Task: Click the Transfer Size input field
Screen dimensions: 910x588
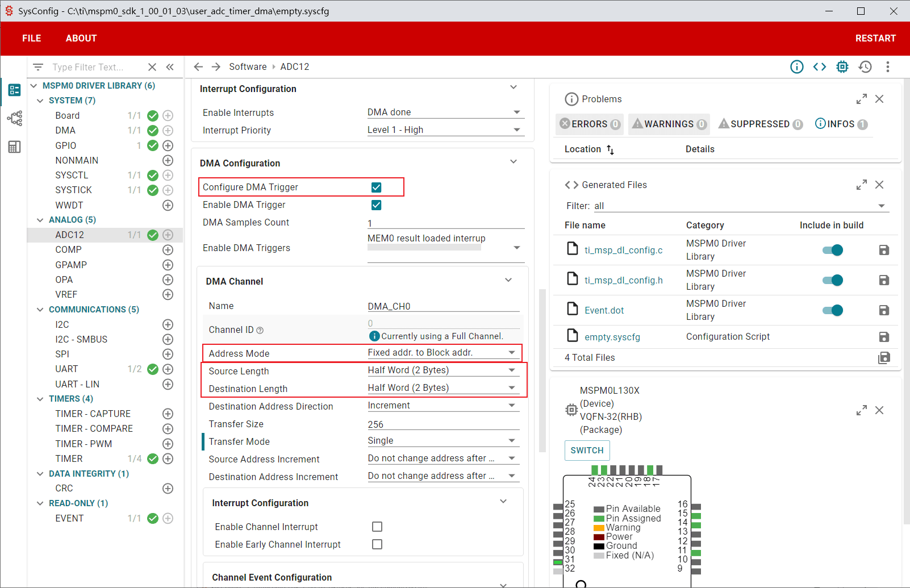Action: coord(444,424)
